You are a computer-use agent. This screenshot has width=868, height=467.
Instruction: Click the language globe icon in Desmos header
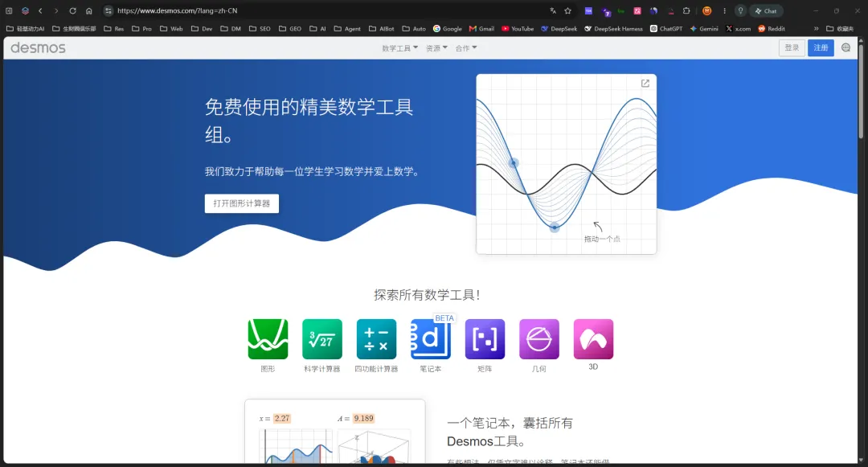click(x=845, y=47)
